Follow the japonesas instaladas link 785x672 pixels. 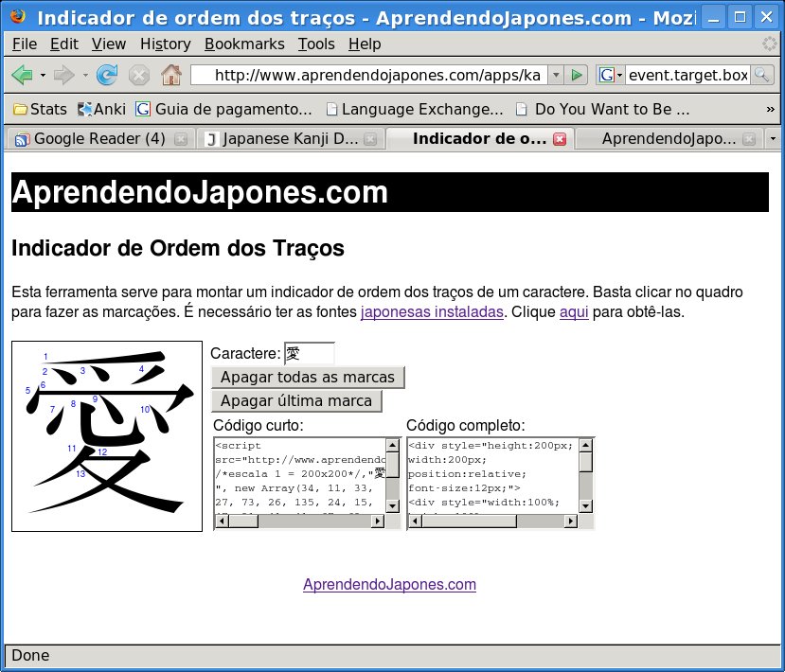point(432,311)
